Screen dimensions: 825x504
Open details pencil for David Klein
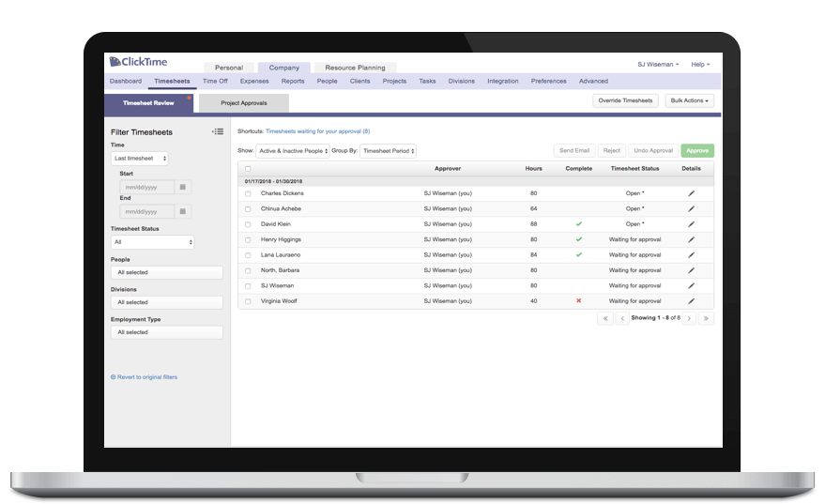tap(692, 224)
